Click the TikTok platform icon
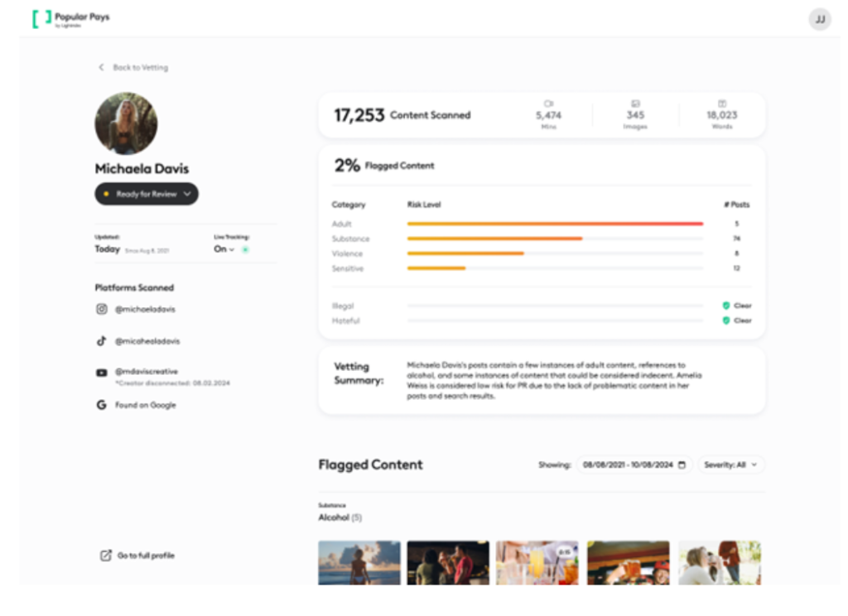This screenshot has width=848, height=616. point(102,341)
